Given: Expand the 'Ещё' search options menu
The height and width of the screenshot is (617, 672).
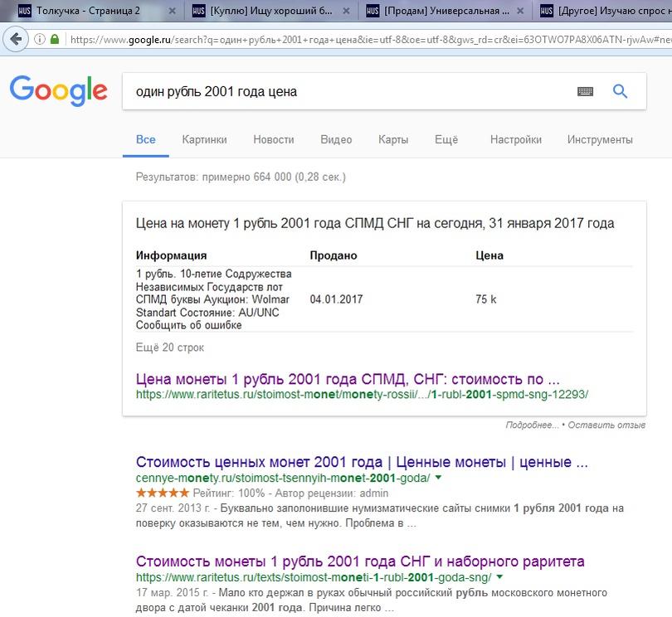Looking at the screenshot, I should (446, 139).
